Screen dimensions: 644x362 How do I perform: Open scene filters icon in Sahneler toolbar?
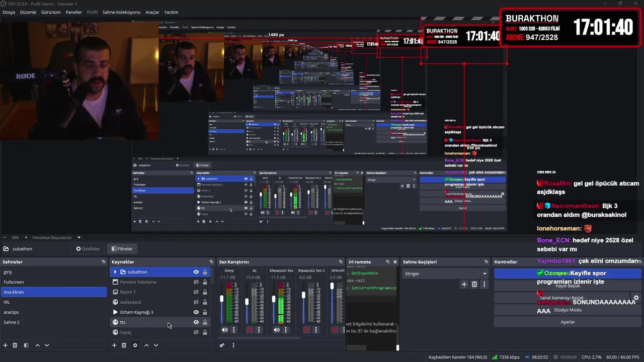(26, 345)
